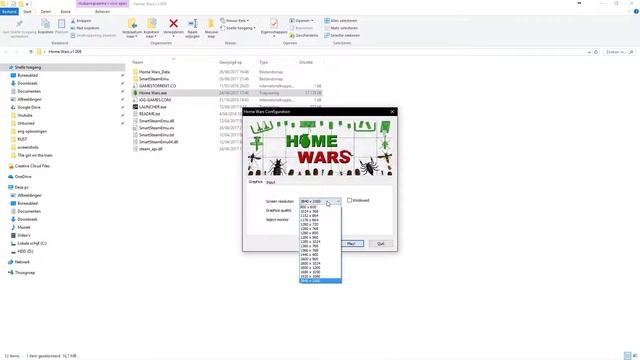
Task: Open the Snelle toegang dropdown in ribbon
Action: (x=238, y=28)
